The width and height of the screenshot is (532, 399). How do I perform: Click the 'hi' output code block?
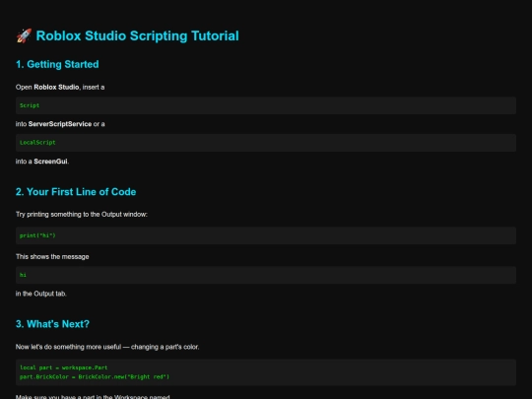pyautogui.click(x=266, y=275)
